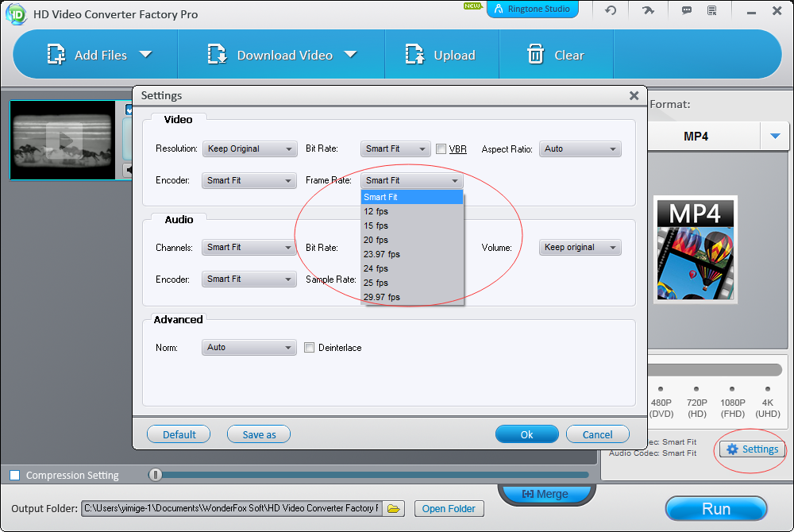Open the Volume Keep original dropdown
This screenshot has width=794, height=532.
pyautogui.click(x=580, y=248)
